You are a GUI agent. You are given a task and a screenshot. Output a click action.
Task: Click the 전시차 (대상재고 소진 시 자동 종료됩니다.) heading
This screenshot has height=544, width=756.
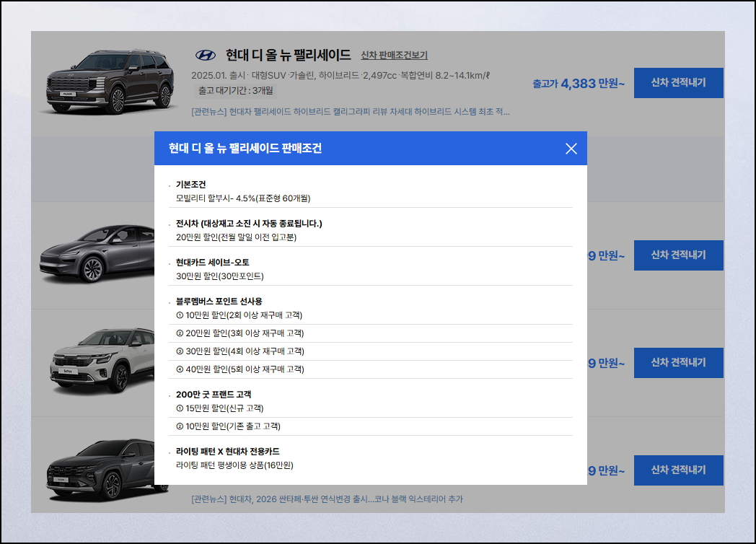click(x=249, y=224)
